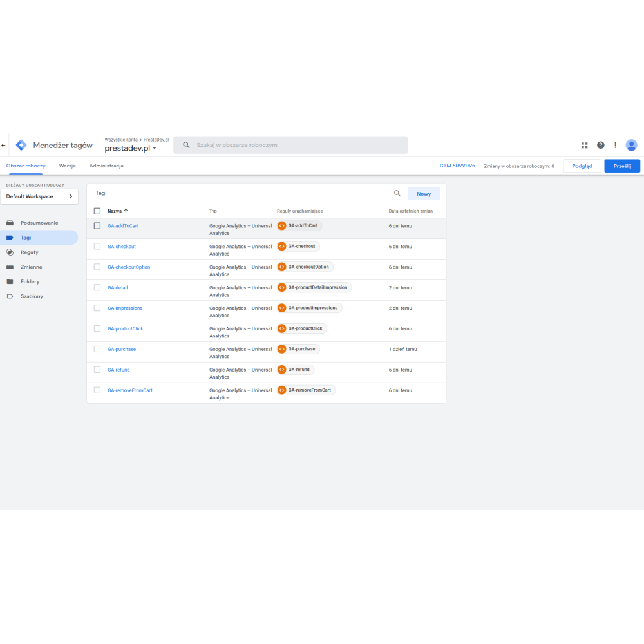Switch to the Administracja tab

click(x=106, y=166)
